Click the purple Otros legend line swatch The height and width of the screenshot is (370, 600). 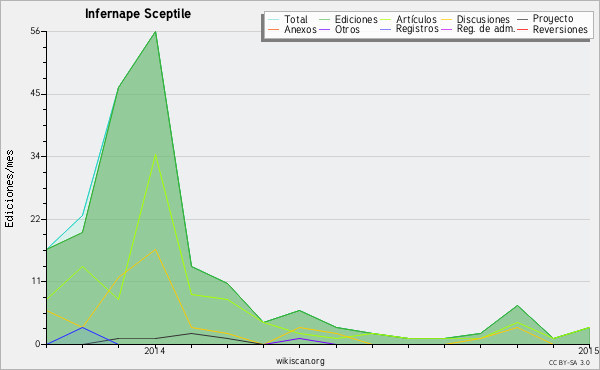tap(324, 29)
